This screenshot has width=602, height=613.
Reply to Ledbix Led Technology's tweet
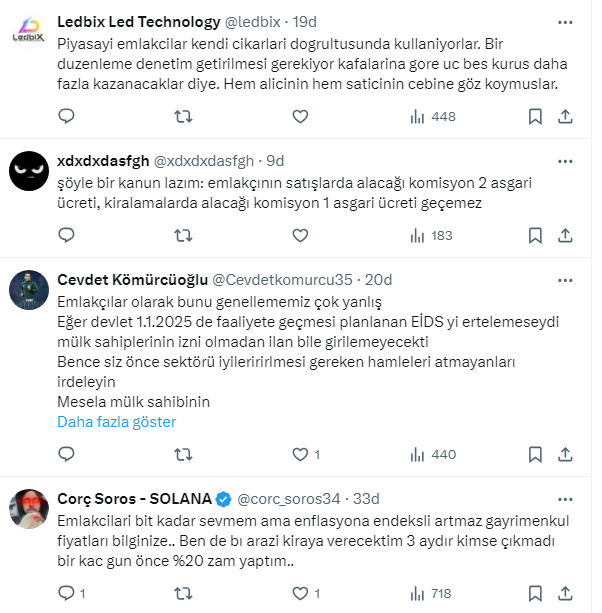pos(66,117)
